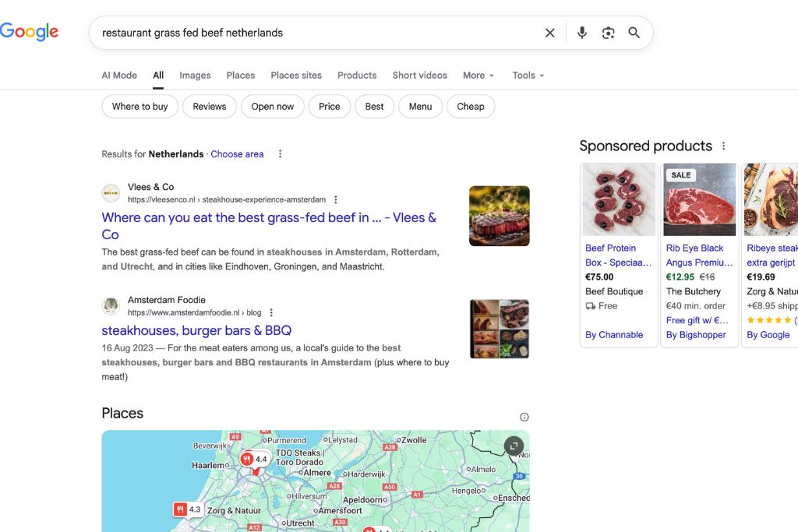Click into the search query field
The width and height of the screenshot is (798, 532).
point(316,33)
